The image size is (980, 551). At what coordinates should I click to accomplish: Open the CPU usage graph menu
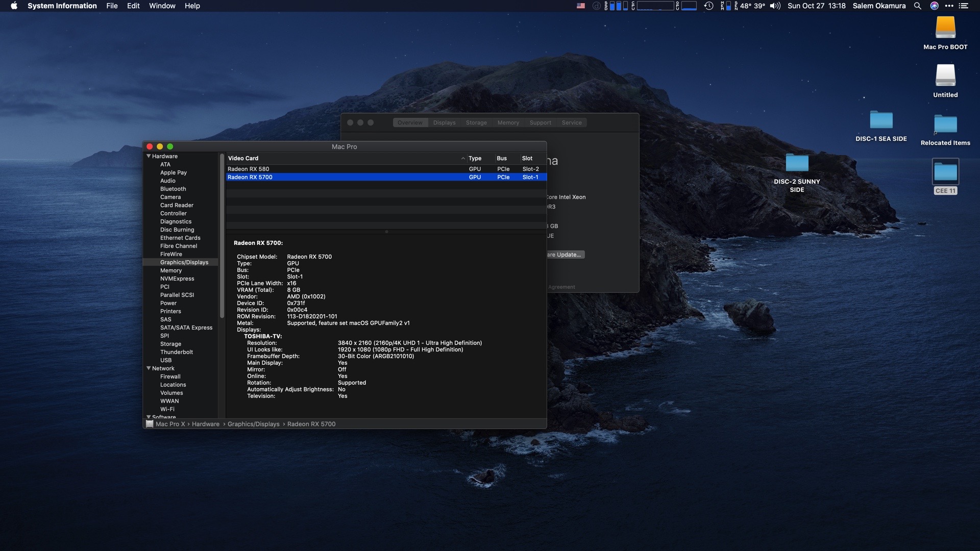tap(653, 6)
